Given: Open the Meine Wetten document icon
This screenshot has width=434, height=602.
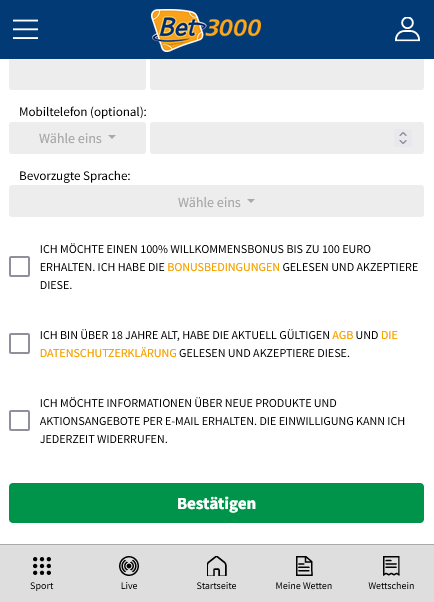Looking at the screenshot, I should pos(304,566).
